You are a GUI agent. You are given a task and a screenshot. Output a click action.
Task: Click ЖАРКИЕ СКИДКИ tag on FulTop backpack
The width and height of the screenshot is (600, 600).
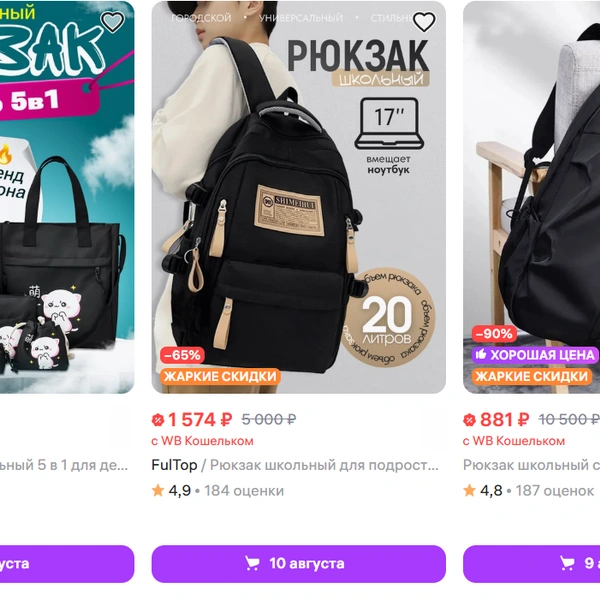pos(220,377)
